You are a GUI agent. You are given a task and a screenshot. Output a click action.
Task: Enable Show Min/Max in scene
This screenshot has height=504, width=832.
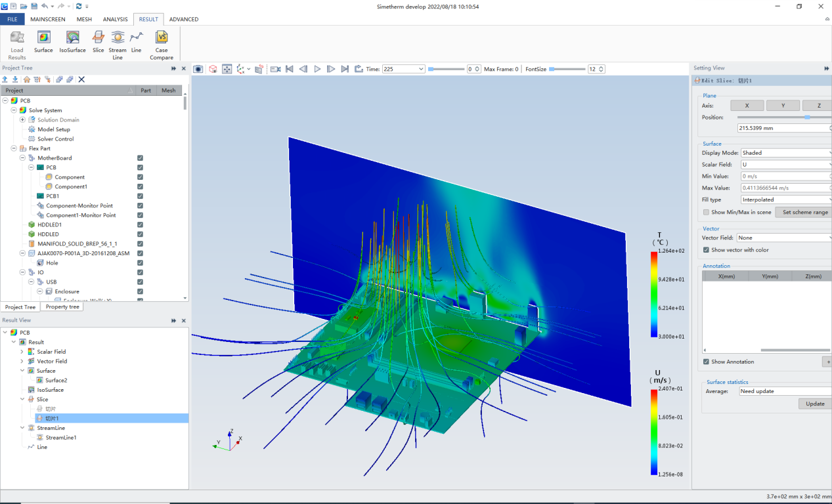coord(706,212)
